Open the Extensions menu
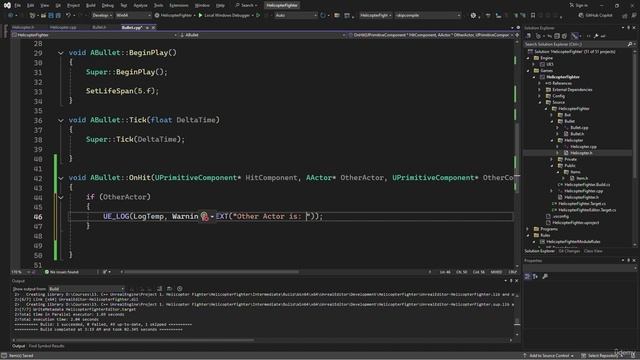640x360 pixels. pyautogui.click(x=178, y=5)
